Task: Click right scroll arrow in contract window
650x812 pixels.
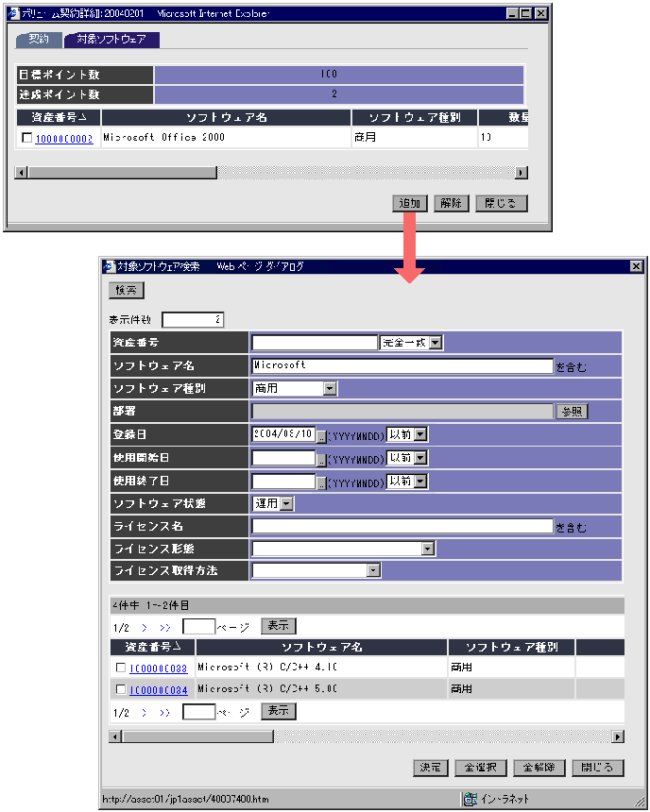Action: tap(522, 173)
